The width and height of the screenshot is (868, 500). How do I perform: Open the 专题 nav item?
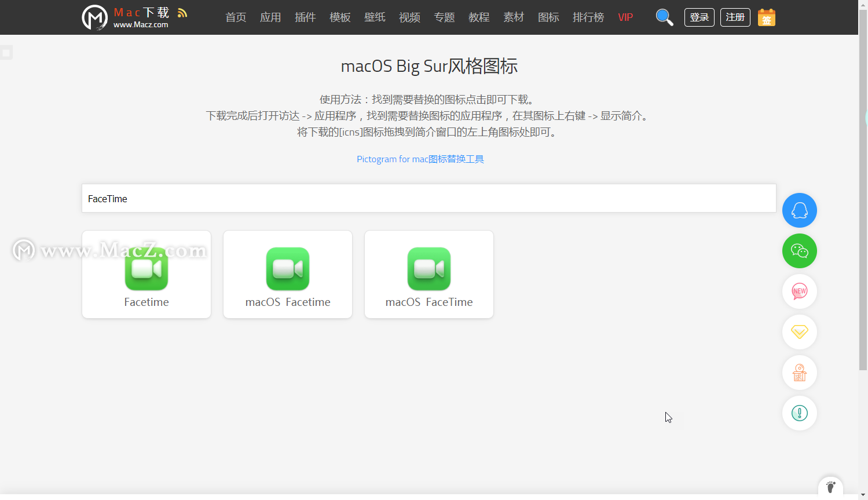pyautogui.click(x=444, y=17)
